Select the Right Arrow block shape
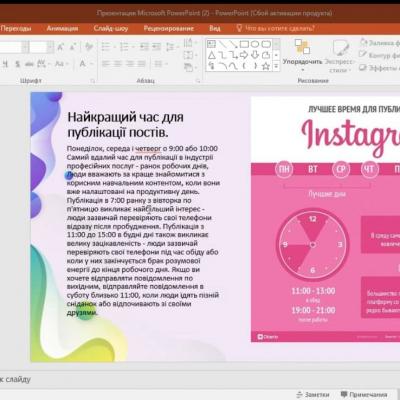400x400 pixels. point(244,55)
